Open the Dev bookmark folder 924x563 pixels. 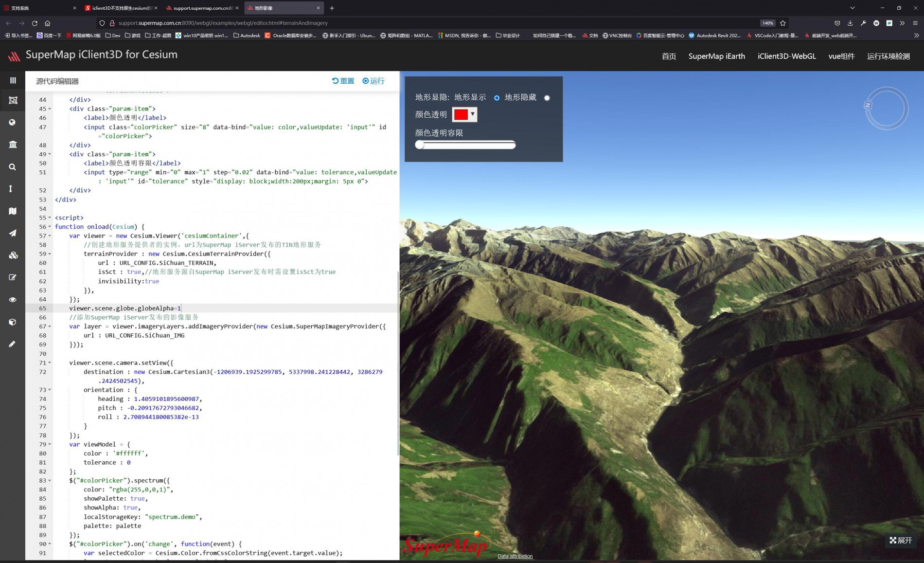point(113,36)
